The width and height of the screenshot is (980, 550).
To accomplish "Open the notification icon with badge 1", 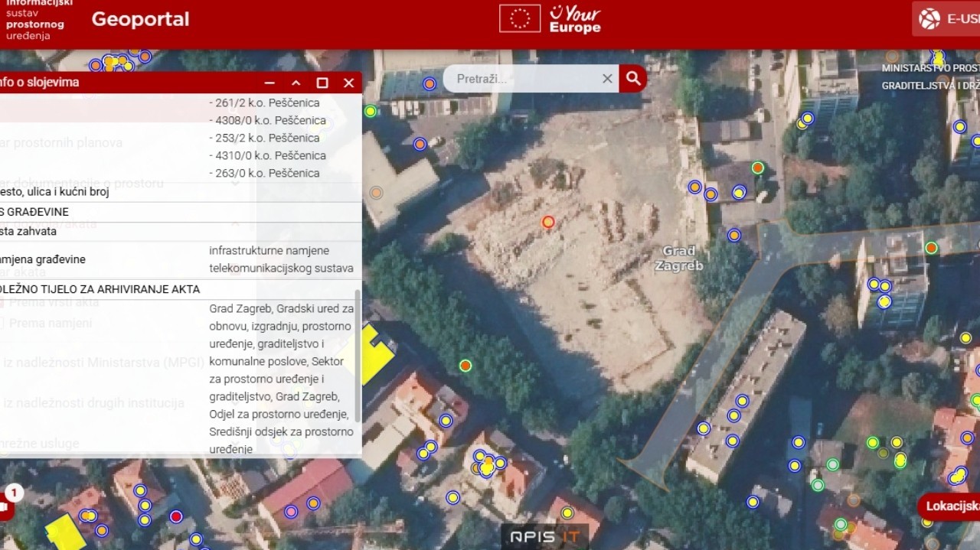I will (6, 503).
